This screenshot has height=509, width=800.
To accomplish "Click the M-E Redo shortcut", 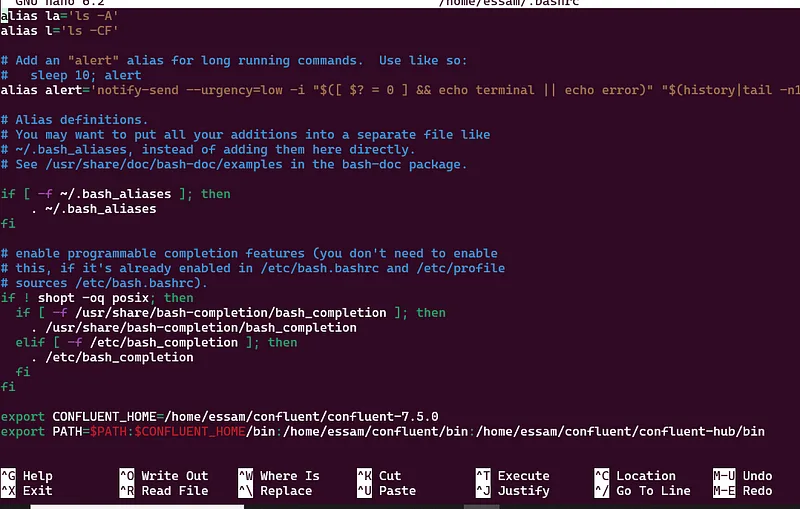I will click(x=742, y=491).
